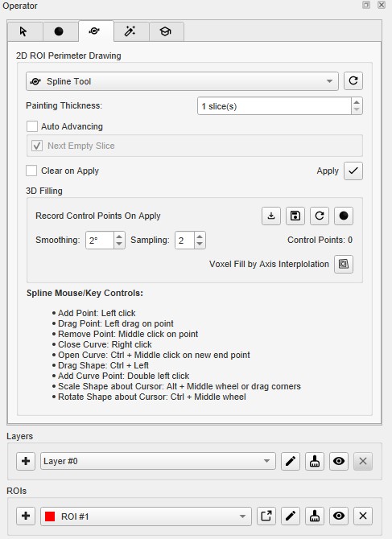Load control points with download icon
The width and height of the screenshot is (392, 539).
(271, 216)
